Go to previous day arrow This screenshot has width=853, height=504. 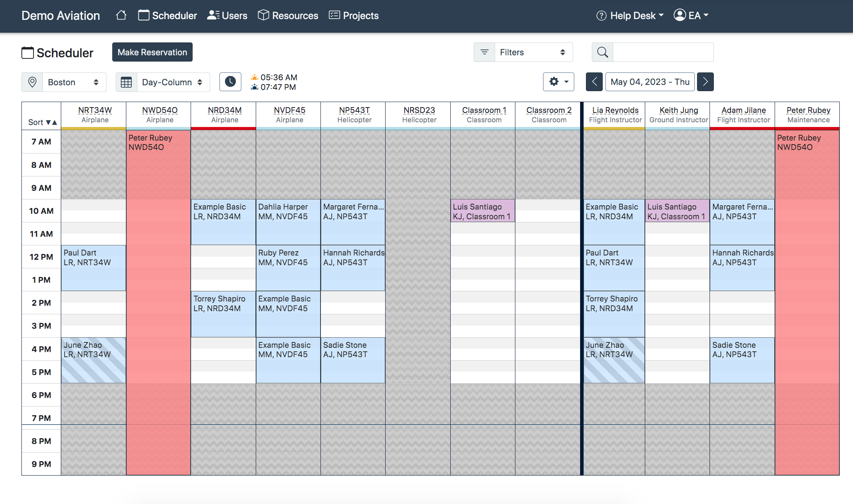tap(594, 82)
